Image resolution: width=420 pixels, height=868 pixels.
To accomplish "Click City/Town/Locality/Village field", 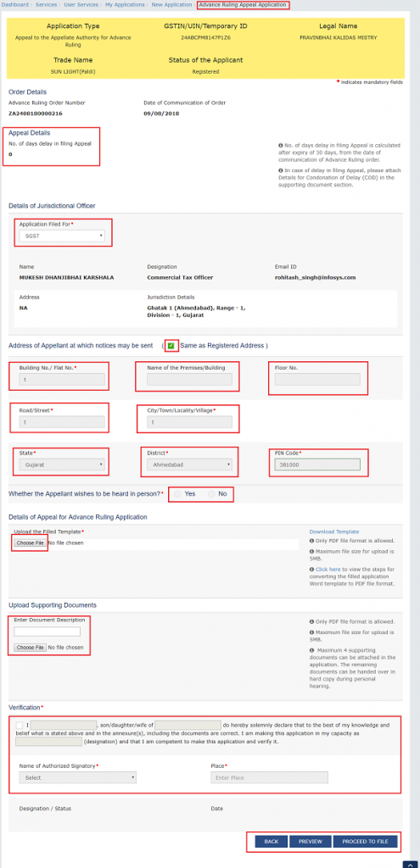I will point(189,422).
